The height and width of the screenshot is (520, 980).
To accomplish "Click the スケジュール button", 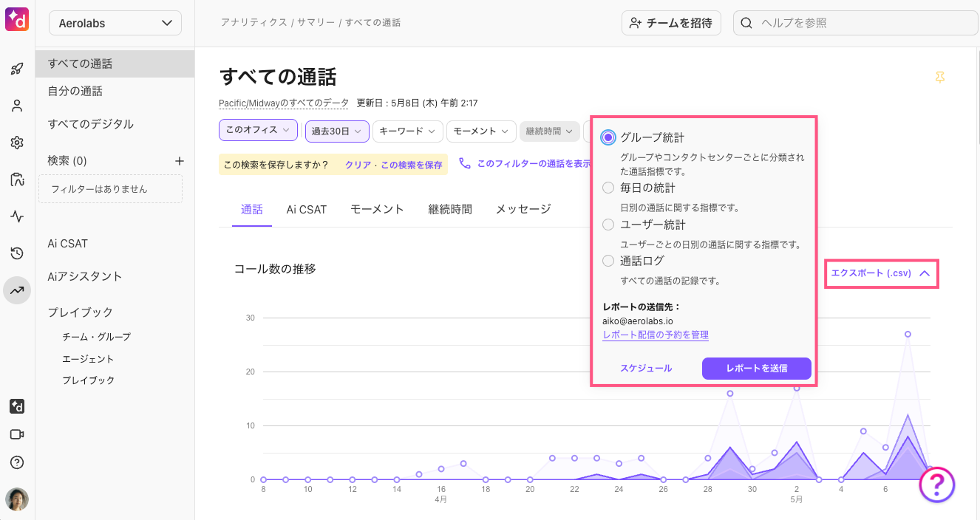I will coord(646,368).
